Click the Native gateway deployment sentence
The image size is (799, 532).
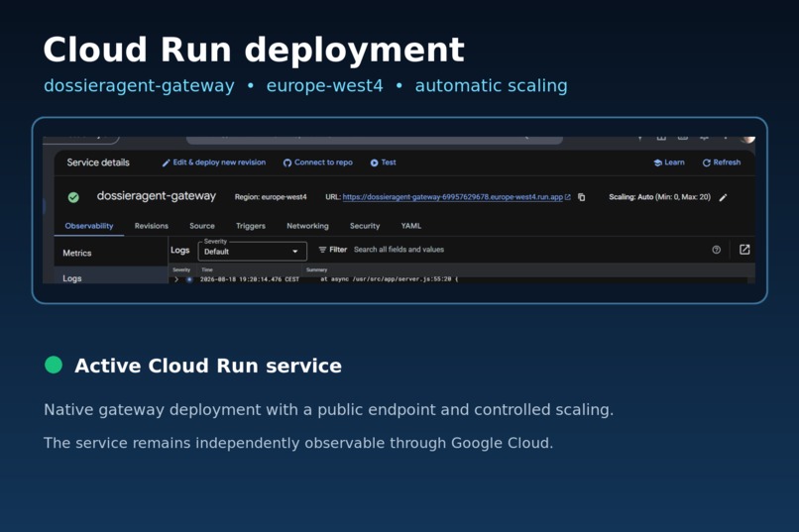click(x=329, y=410)
